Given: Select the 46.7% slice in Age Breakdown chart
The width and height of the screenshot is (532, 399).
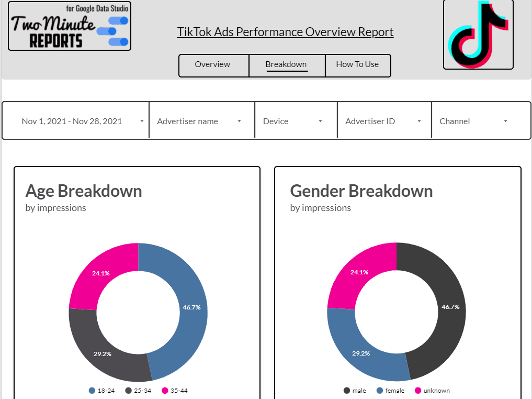Looking at the screenshot, I should [x=192, y=308].
